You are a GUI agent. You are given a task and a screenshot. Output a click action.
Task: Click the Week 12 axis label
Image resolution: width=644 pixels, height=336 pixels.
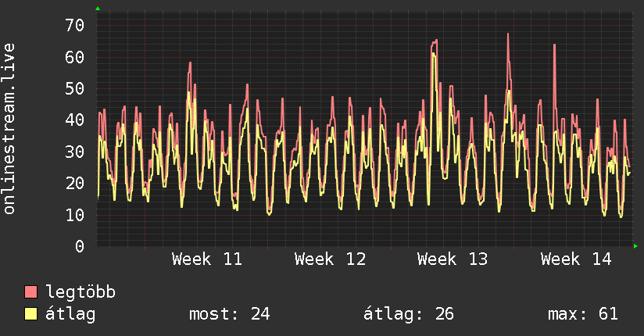point(330,259)
